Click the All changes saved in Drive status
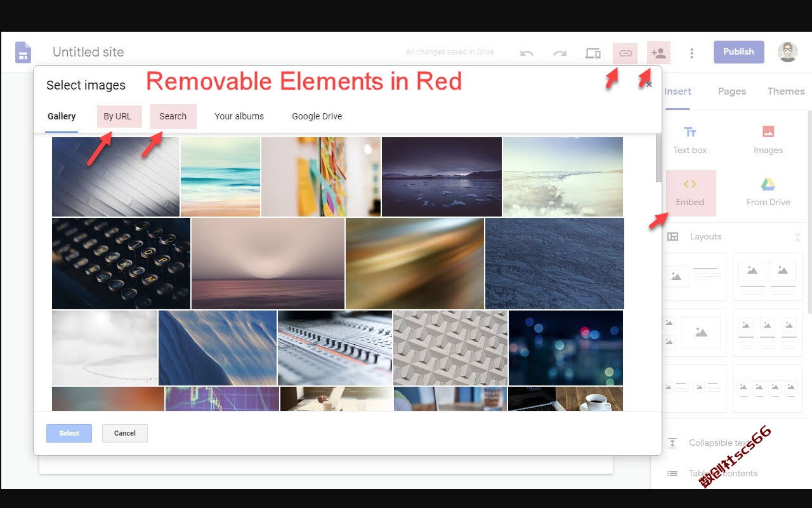The height and width of the screenshot is (508, 812). 450,52
